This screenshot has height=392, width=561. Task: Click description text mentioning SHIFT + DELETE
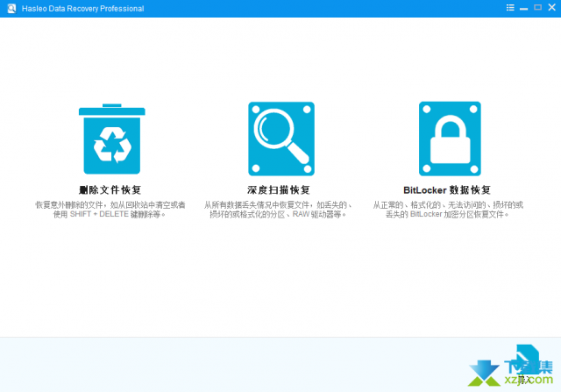coord(110,210)
